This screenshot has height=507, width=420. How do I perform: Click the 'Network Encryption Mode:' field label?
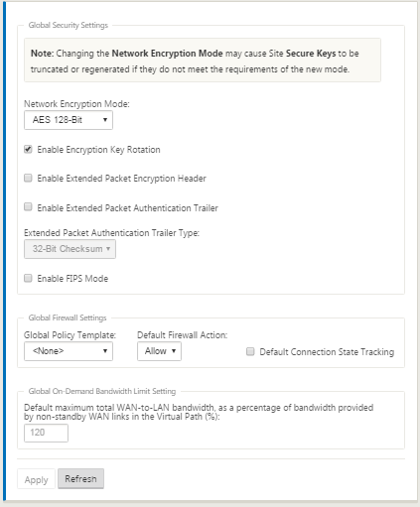tap(76, 104)
